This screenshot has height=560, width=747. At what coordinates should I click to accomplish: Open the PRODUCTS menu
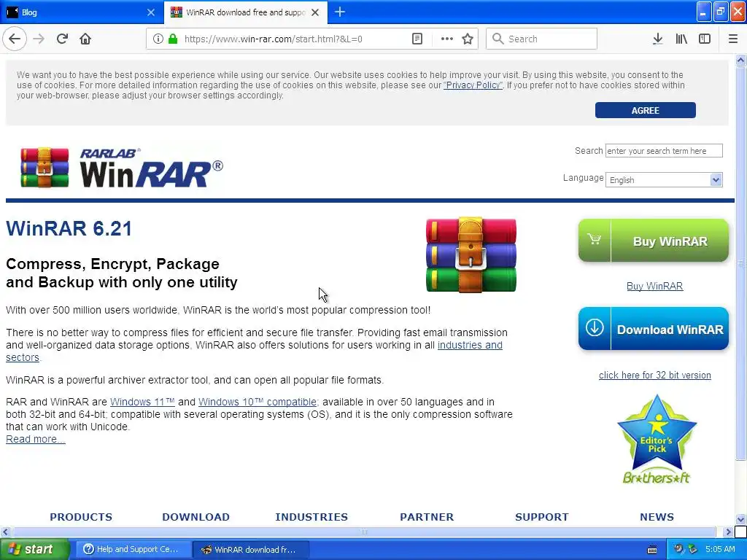[x=81, y=517]
